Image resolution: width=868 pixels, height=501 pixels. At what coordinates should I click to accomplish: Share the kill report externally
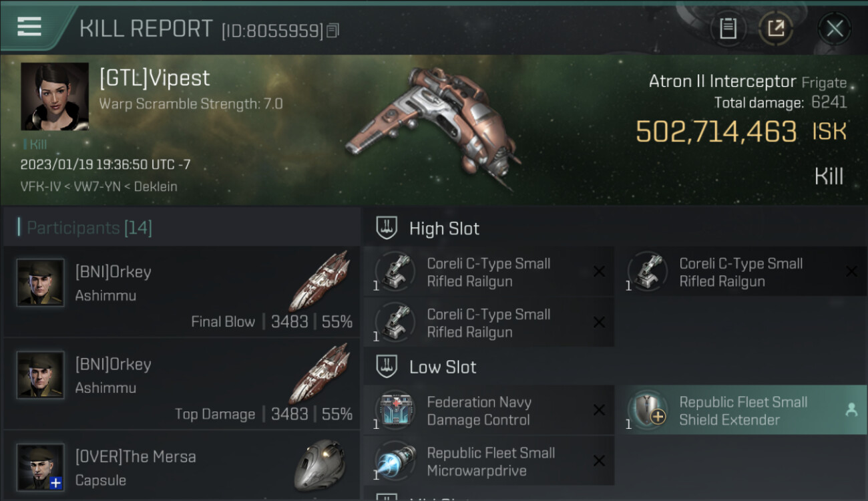tap(776, 28)
